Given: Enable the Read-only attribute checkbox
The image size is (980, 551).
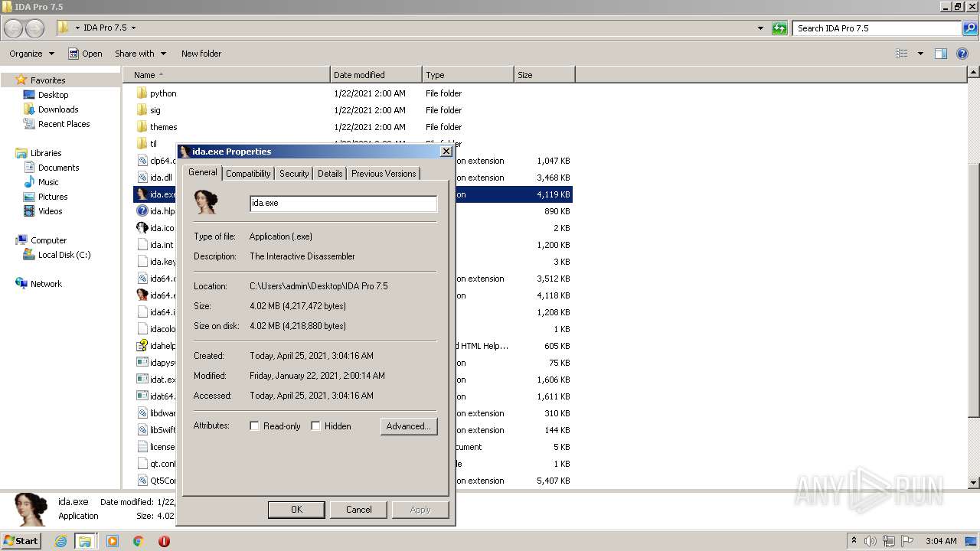Looking at the screenshot, I should [x=254, y=426].
